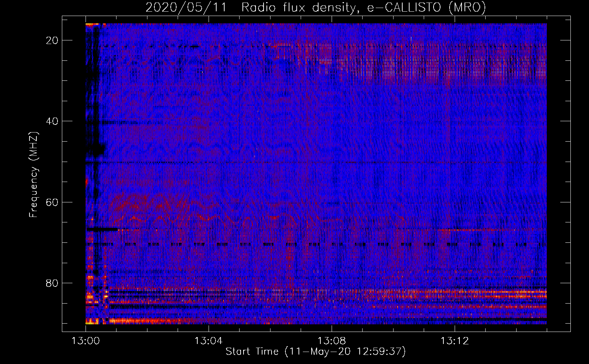Viewport: 589px width, 364px height.
Task: Click the '13:12' time tick label
Action: pyautogui.click(x=455, y=341)
